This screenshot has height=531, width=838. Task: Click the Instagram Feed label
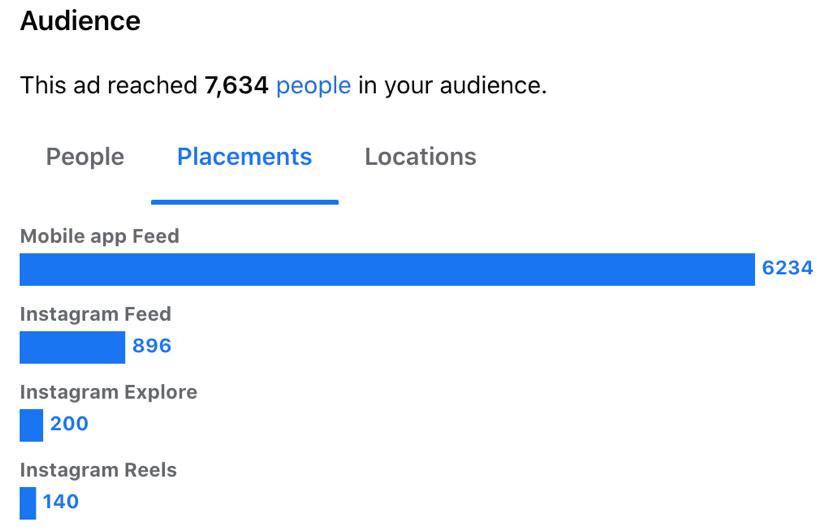95,314
